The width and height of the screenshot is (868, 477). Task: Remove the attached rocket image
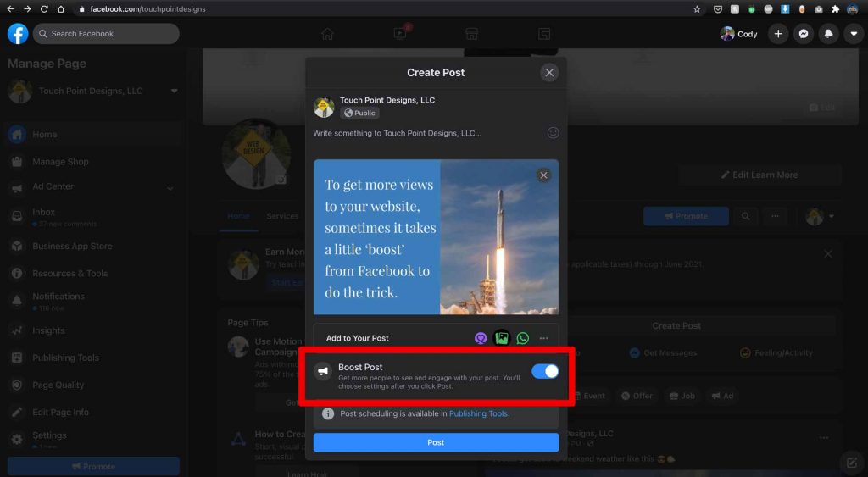pos(543,175)
